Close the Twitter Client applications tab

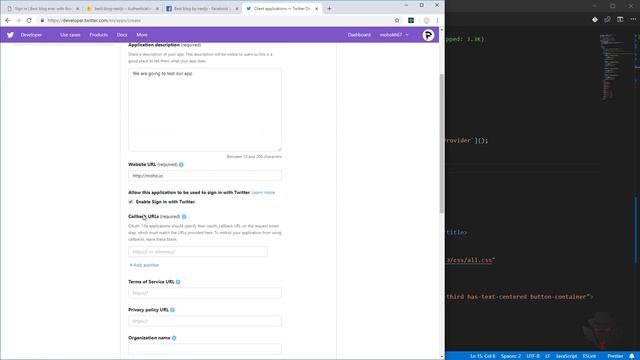pyautogui.click(x=316, y=9)
